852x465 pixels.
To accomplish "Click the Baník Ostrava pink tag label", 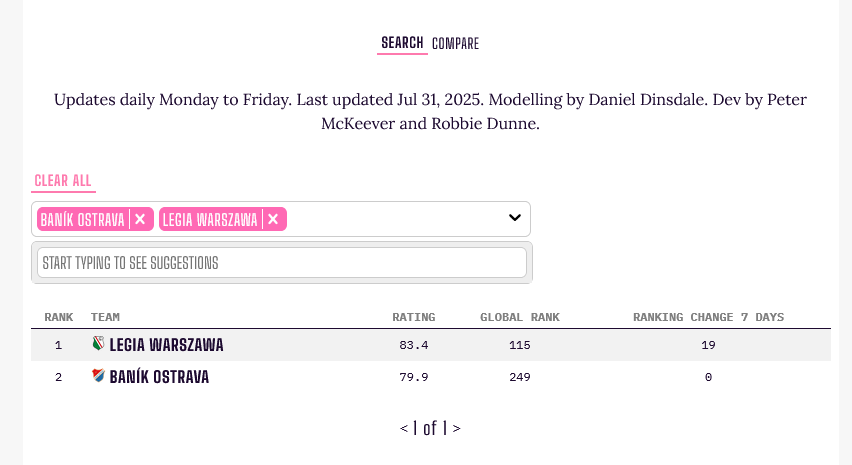I will coord(82,219).
